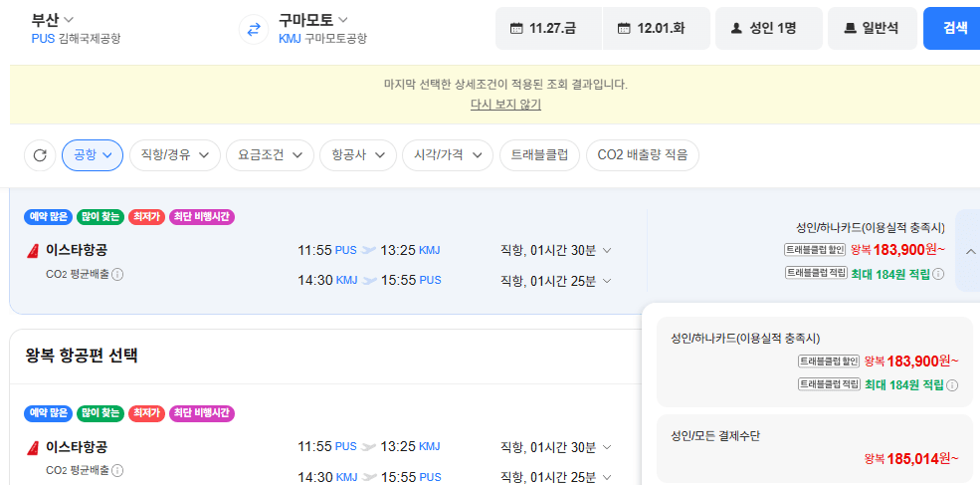Click KMJ 구마모토공항 airport label

322,39
